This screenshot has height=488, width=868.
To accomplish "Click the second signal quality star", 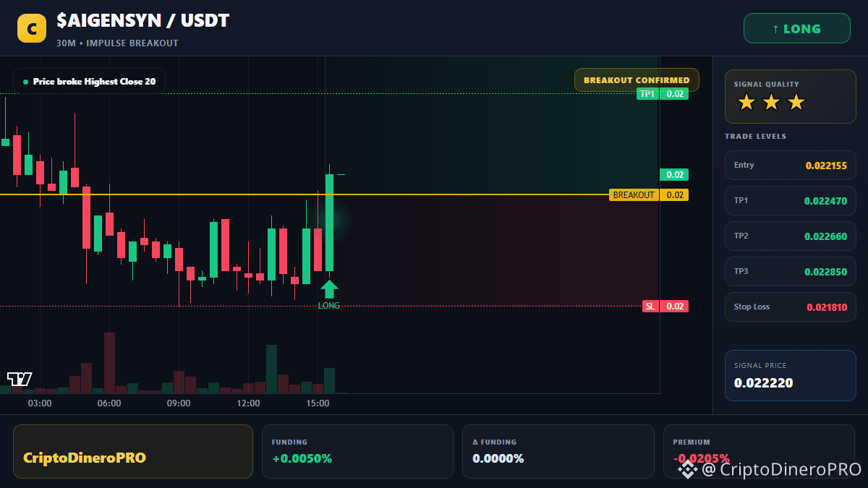I will [771, 103].
